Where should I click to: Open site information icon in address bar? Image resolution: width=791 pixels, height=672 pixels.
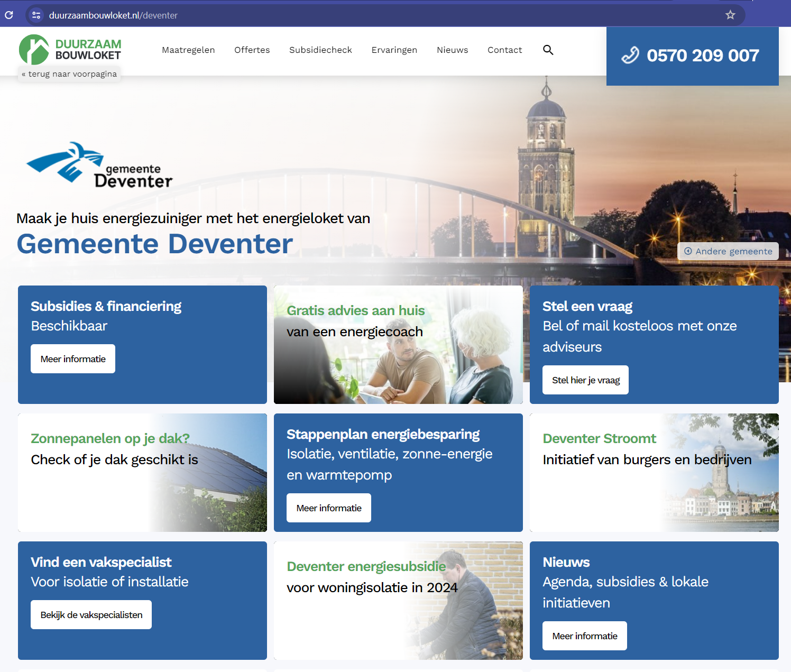point(36,15)
